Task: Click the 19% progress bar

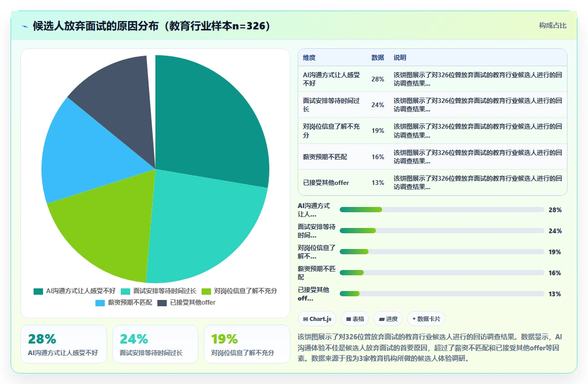Action: [442, 252]
